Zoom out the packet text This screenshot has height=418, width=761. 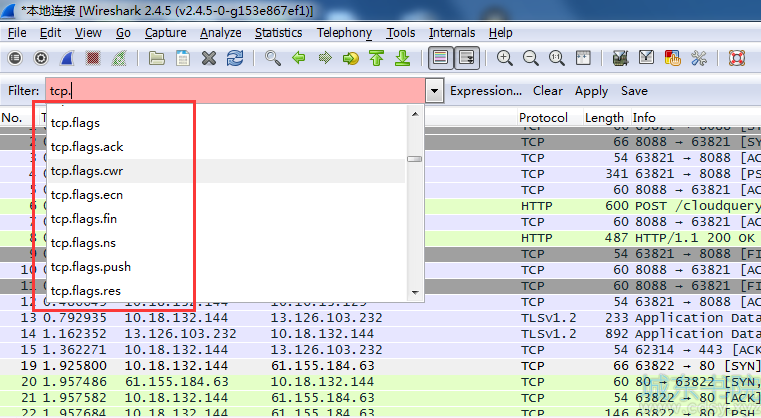pos(530,58)
